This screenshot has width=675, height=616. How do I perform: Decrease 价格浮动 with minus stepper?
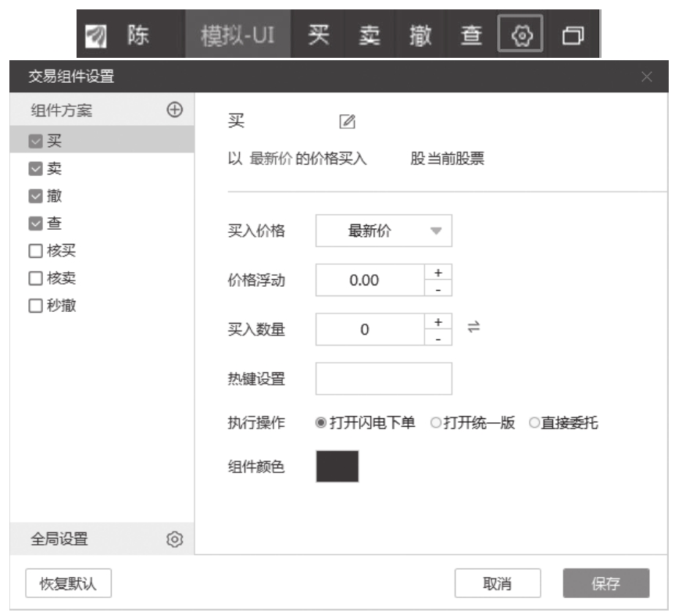pos(438,288)
